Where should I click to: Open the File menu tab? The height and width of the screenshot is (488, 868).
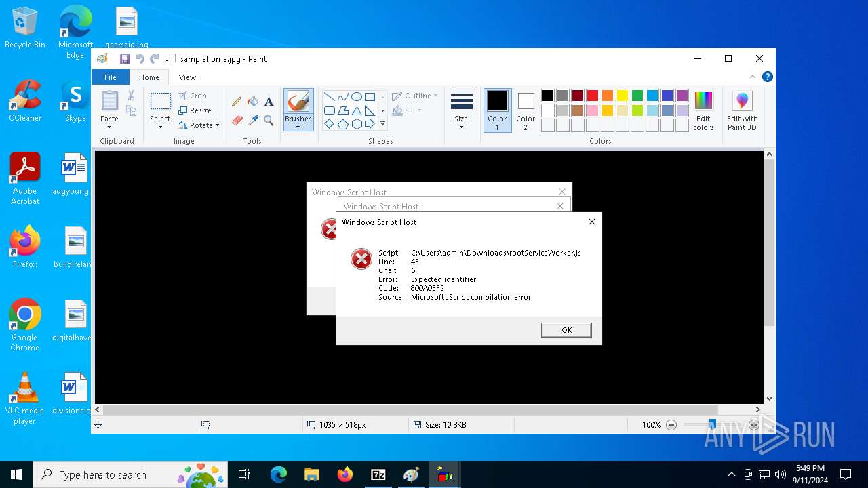point(110,77)
